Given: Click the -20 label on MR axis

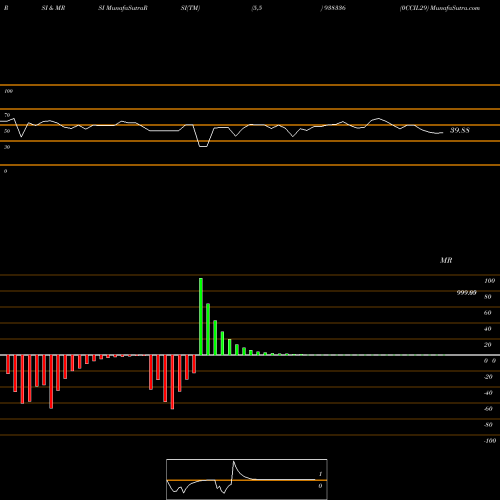Looking at the screenshot, I should [x=488, y=377].
